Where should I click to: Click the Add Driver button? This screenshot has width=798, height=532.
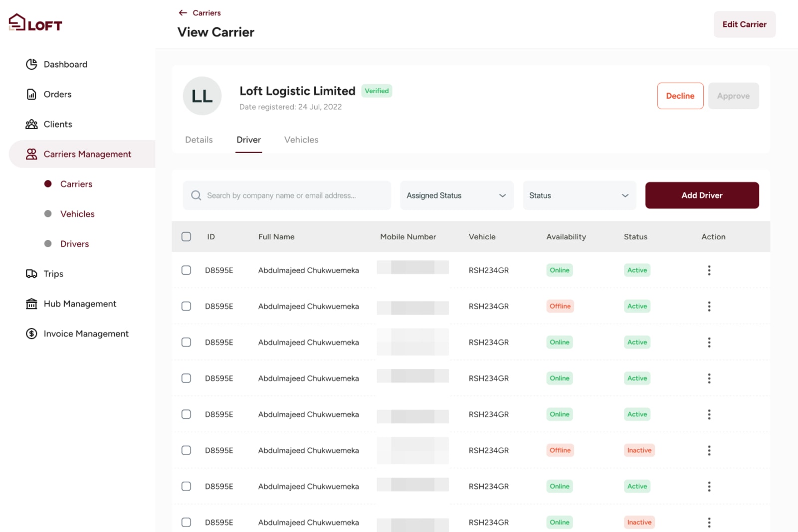click(x=702, y=195)
